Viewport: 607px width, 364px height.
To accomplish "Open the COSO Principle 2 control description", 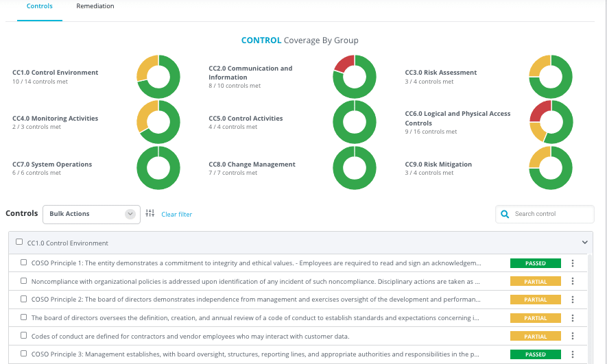I will point(256,300).
